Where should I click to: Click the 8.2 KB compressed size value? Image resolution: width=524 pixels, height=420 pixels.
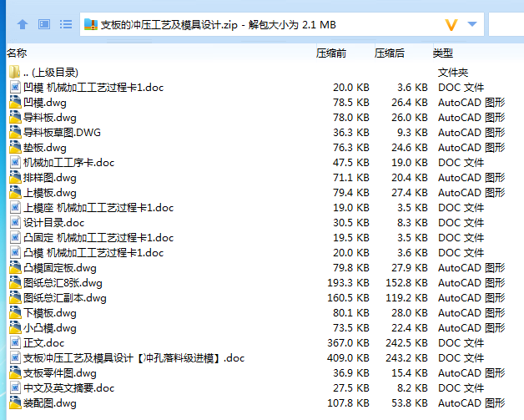[412, 388]
